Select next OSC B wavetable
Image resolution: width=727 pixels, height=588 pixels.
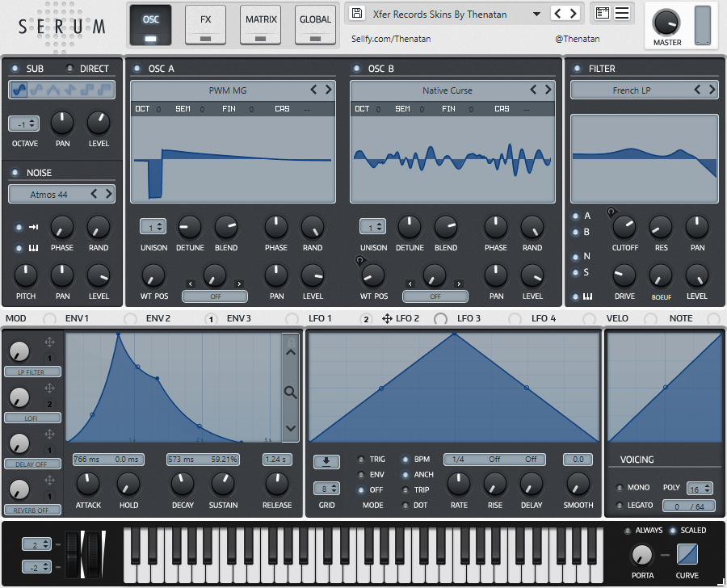(548, 90)
